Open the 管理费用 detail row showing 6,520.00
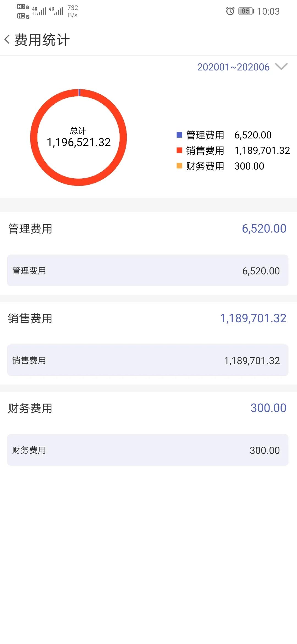 [148, 271]
